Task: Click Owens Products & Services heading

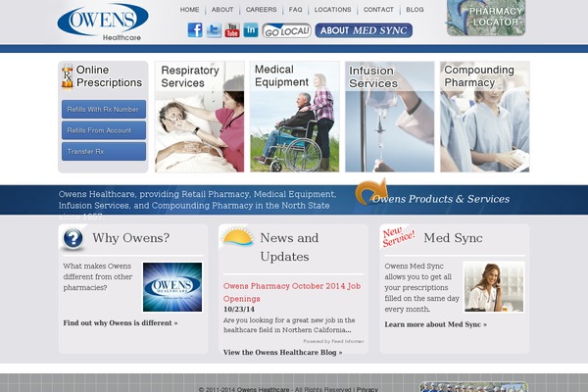Action: click(x=441, y=199)
